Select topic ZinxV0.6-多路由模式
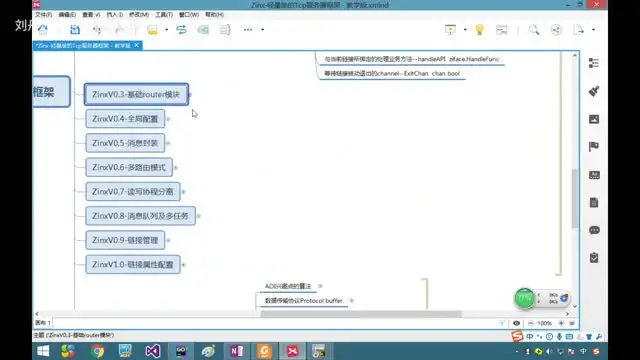 129,167
